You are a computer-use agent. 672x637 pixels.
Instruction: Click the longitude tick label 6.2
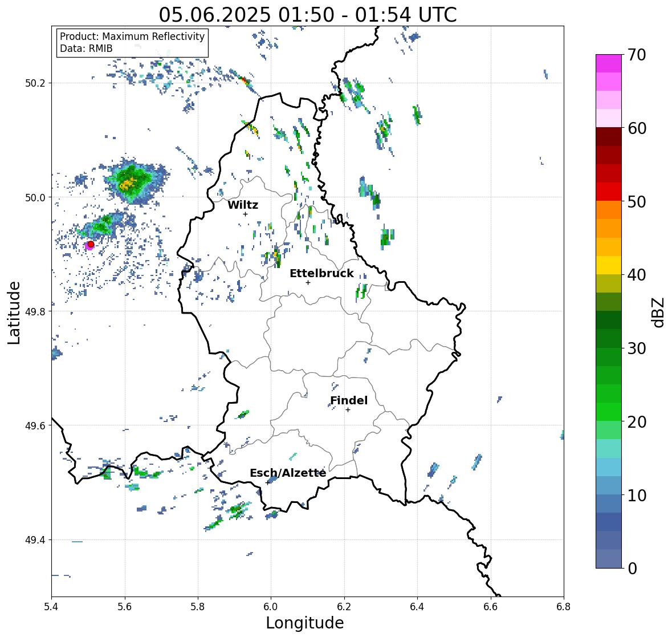click(x=344, y=606)
